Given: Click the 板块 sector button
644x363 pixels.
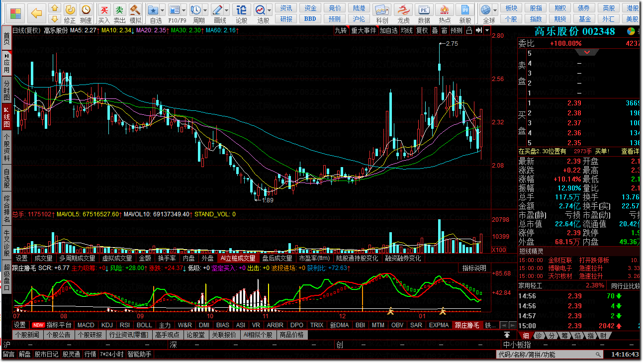Looking at the screenshot, I should [511, 8].
